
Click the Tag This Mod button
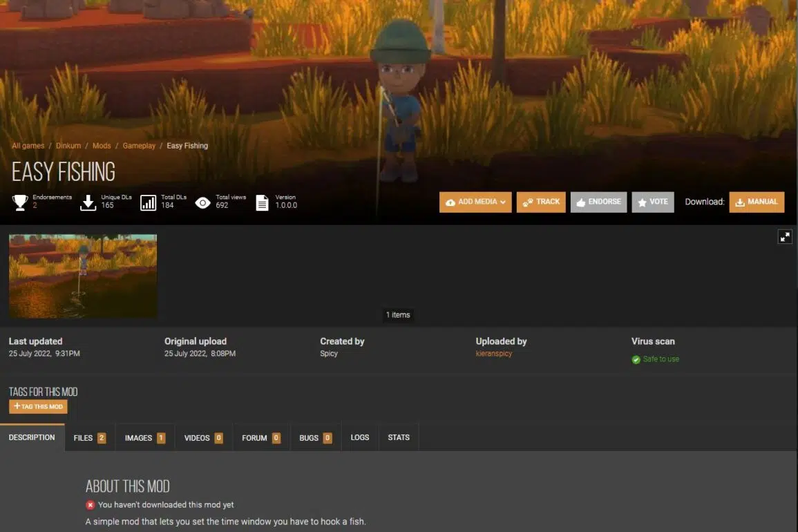click(38, 406)
